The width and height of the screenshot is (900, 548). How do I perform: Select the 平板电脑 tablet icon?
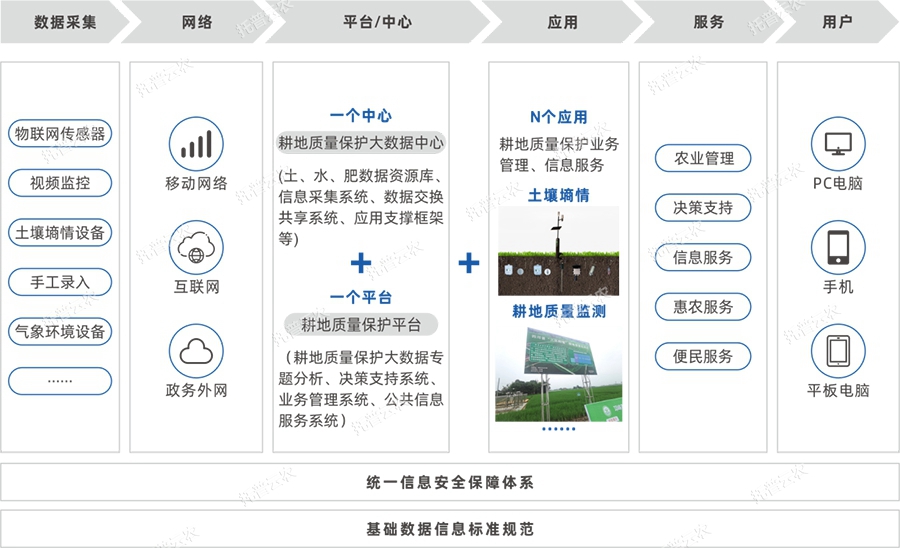(x=837, y=351)
